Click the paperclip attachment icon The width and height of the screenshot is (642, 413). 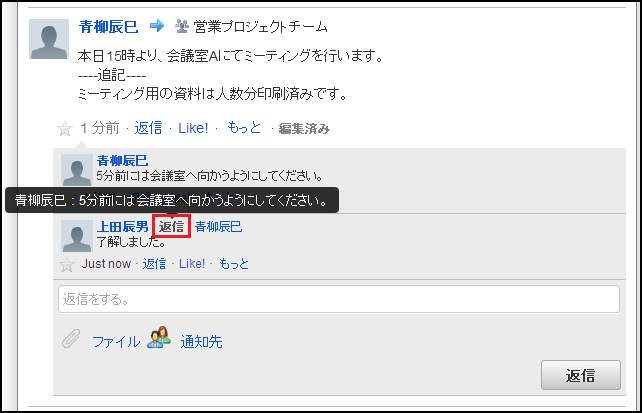click(x=71, y=339)
